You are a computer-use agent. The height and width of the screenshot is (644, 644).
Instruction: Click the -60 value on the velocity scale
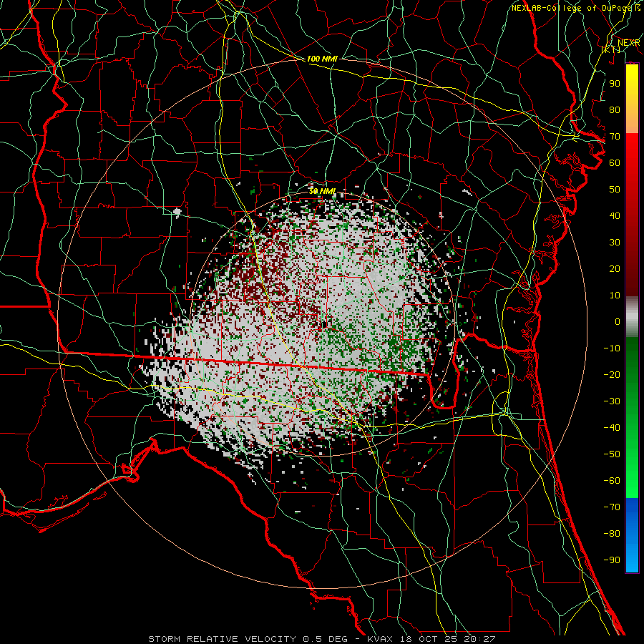(x=612, y=481)
